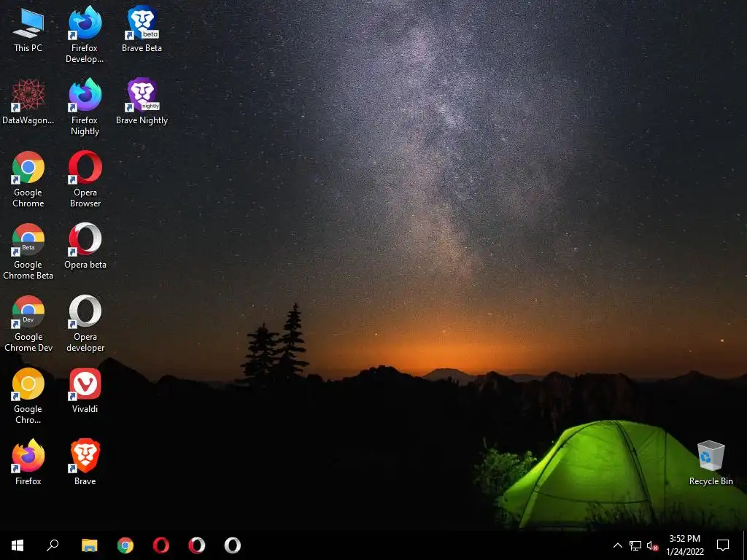Select the Google Chrome Beta shortcut
The image size is (747, 560).
(x=28, y=252)
